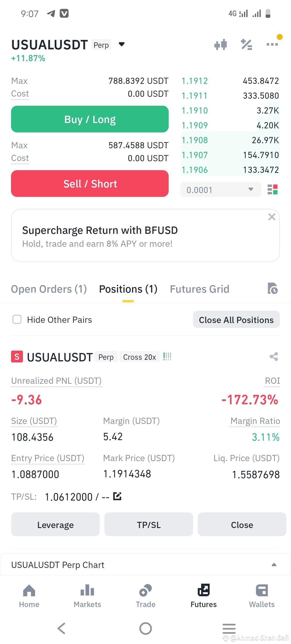Go to Wallets in bottom navigation
Screen dimensions: 291x644
pos(262,596)
